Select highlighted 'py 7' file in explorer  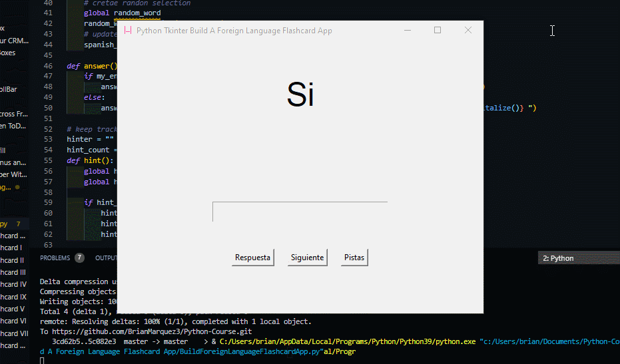pyautogui.click(x=14, y=224)
